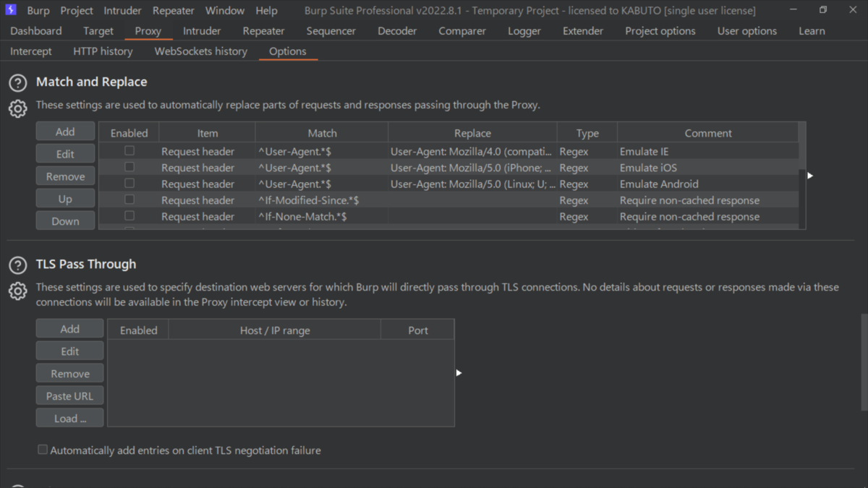Switch to the Dashboard tab
868x488 pixels.
tap(36, 31)
